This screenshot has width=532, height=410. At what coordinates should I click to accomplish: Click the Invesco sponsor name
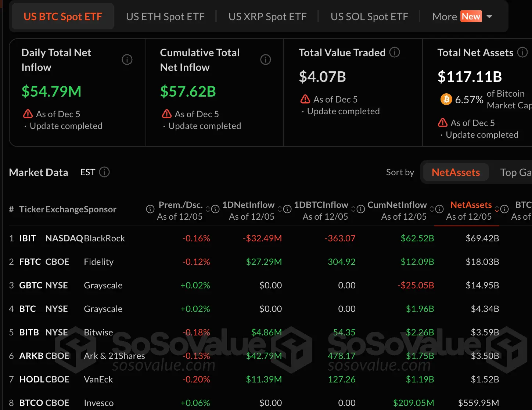click(x=99, y=403)
